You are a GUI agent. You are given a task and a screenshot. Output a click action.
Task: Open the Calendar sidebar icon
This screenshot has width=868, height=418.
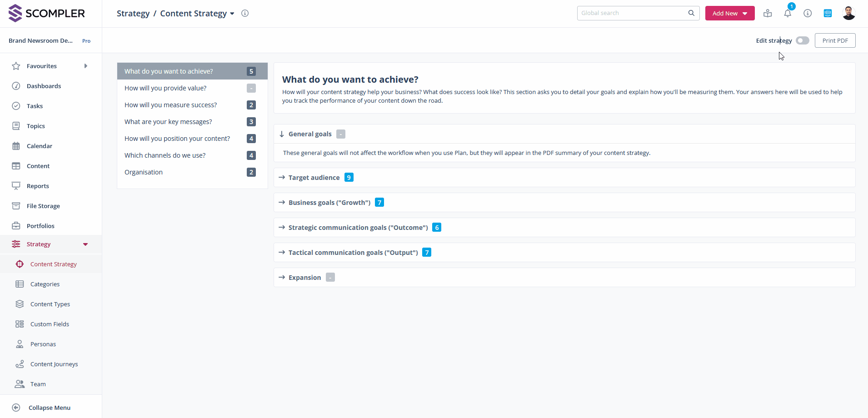(16, 146)
